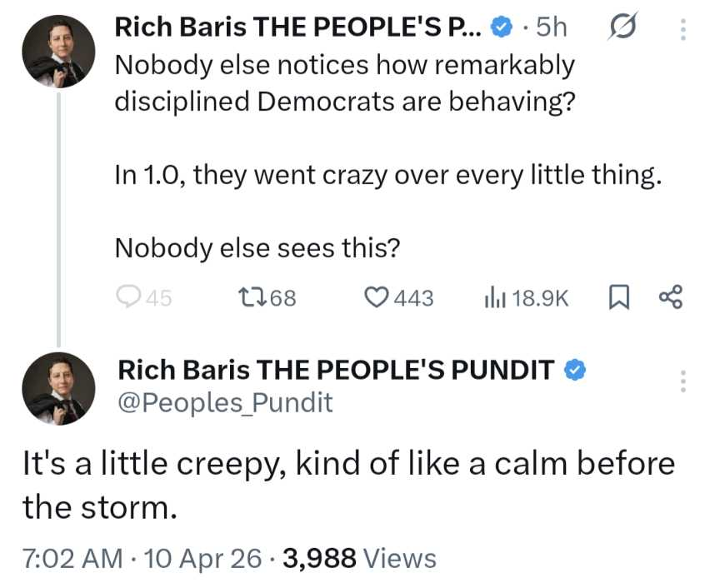Tap the share icon on first tweet
This screenshot has width=720, height=588.
click(x=671, y=297)
